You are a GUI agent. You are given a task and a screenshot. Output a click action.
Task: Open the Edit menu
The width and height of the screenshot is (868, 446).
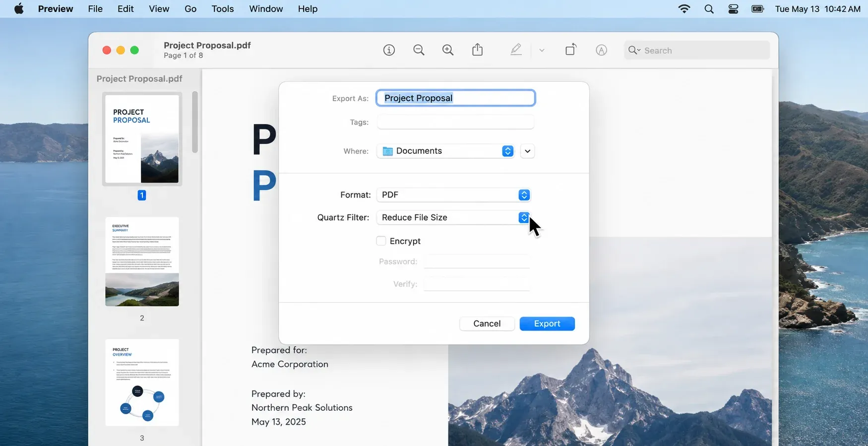(125, 9)
